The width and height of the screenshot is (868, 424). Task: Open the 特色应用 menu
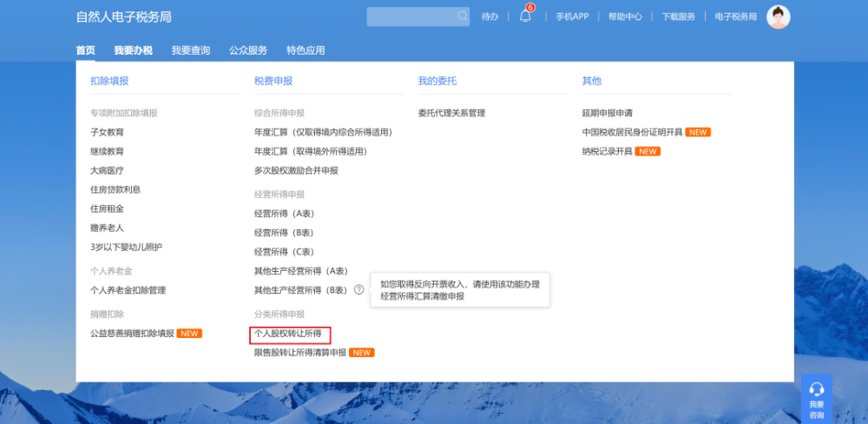[x=306, y=50]
